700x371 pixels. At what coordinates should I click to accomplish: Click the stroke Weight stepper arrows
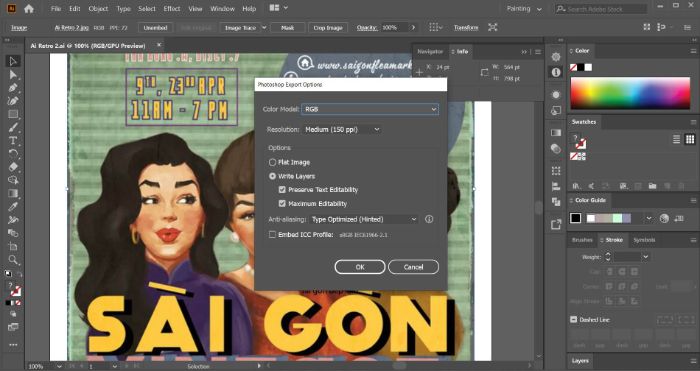608,257
